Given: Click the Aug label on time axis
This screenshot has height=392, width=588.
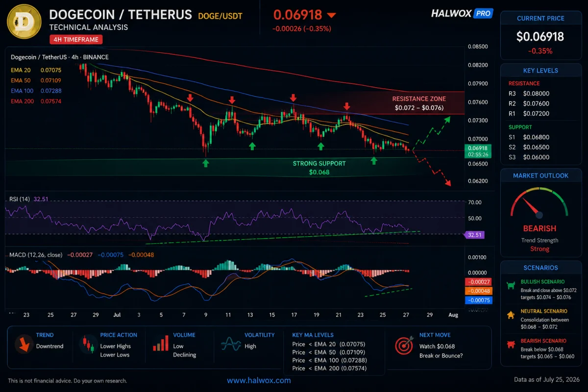Looking at the screenshot, I should pos(453,315).
